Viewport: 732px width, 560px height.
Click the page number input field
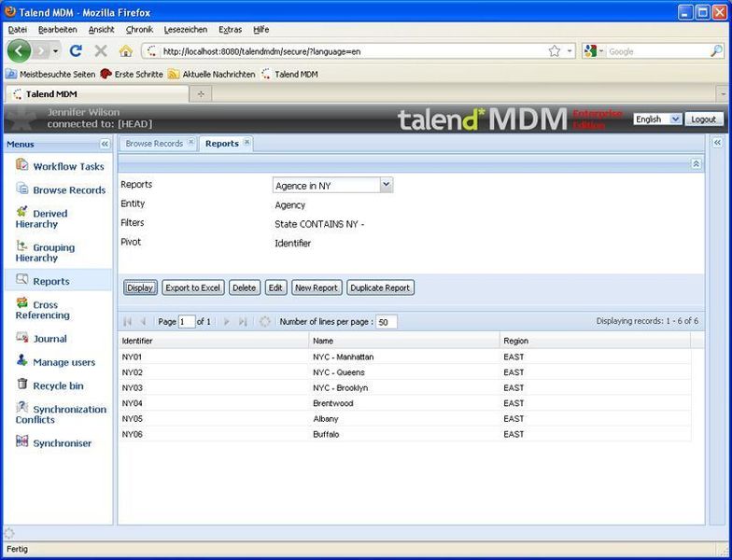pos(187,321)
